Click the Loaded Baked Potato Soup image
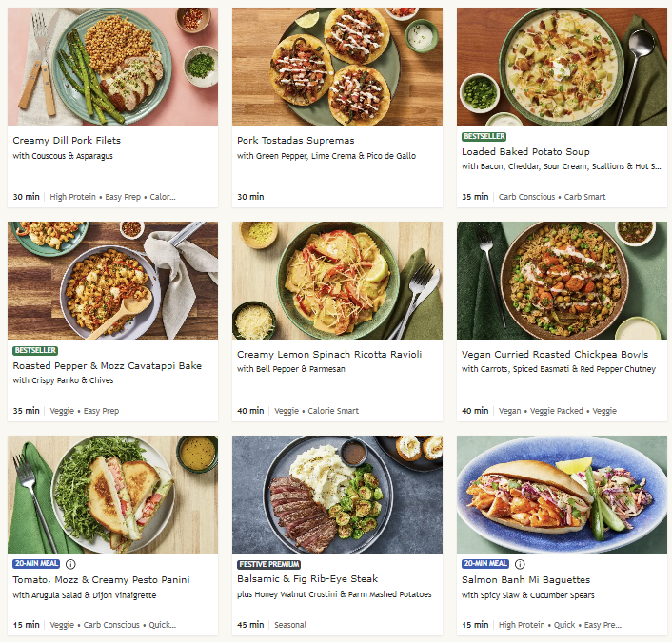Image resolution: width=672 pixels, height=642 pixels. 562,67
